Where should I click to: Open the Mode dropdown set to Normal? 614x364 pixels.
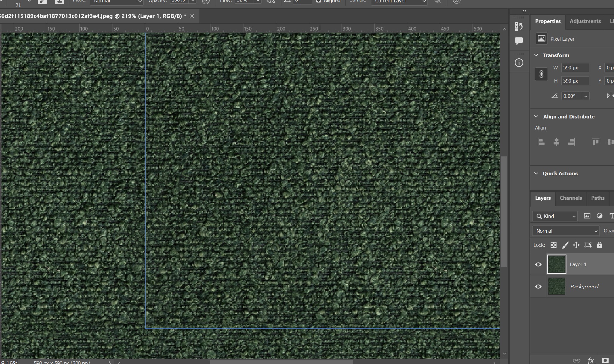[117, 2]
